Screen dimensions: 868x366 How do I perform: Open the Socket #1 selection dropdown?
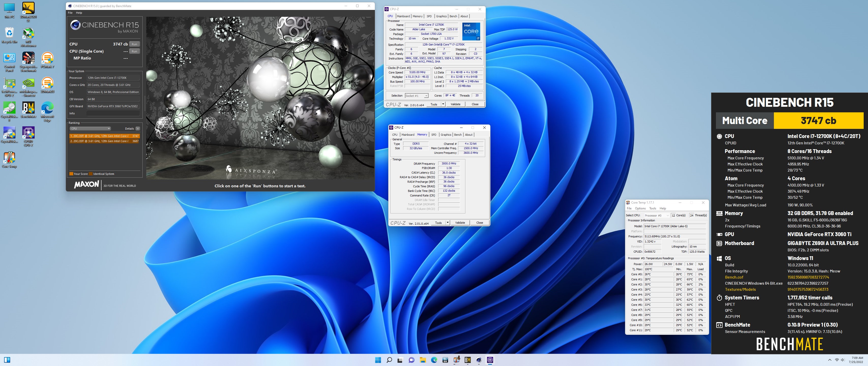(417, 96)
